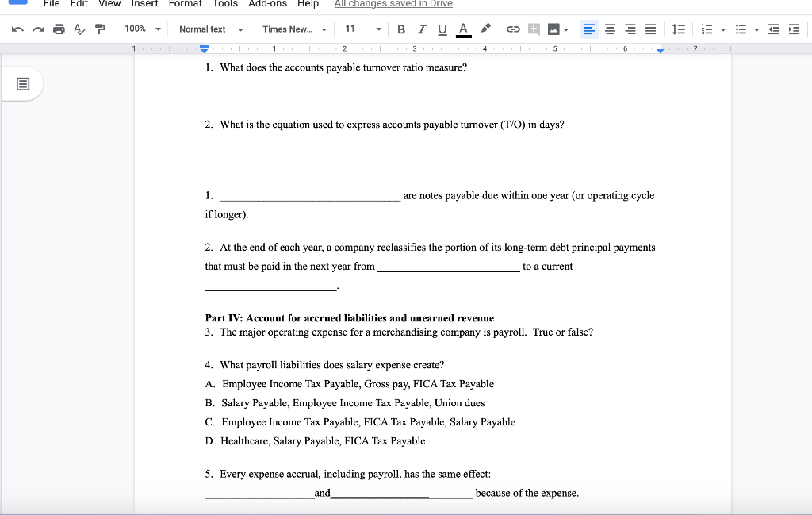Screen dimensions: 812x515
Task: Open the text color picker
Action: coord(463,29)
